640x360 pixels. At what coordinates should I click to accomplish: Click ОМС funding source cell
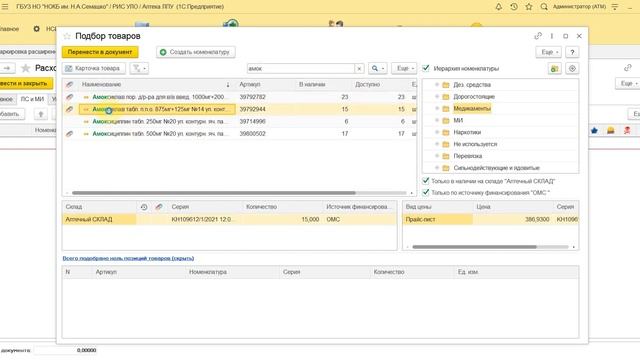(x=333, y=220)
